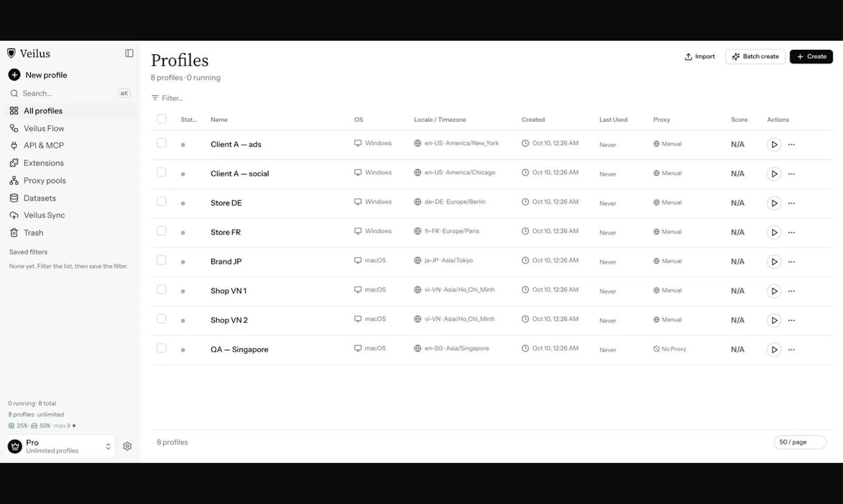
Task: Run the Brand JP profile
Action: point(773,262)
